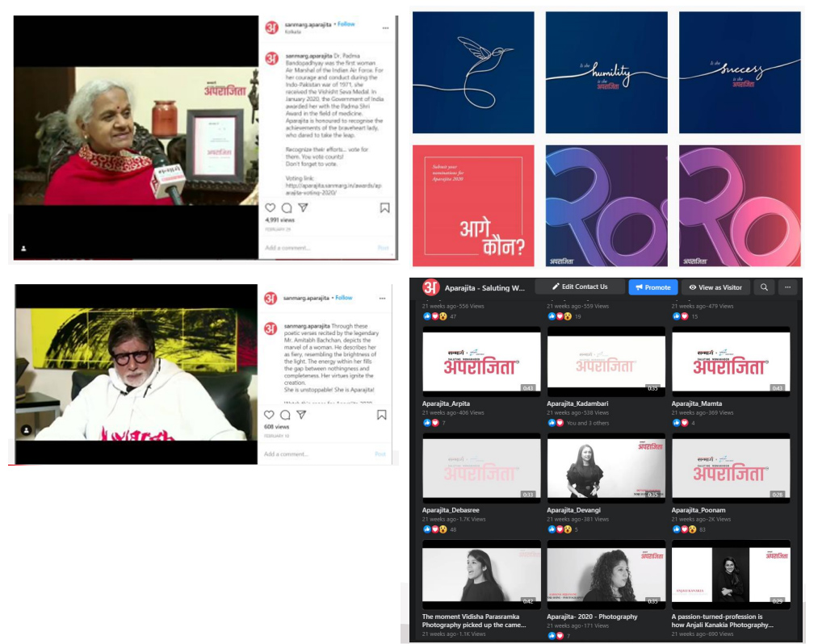The width and height of the screenshot is (818, 644).
Task: Open the 'Aparajita_Mamta' video title
Action: pyautogui.click(x=697, y=404)
